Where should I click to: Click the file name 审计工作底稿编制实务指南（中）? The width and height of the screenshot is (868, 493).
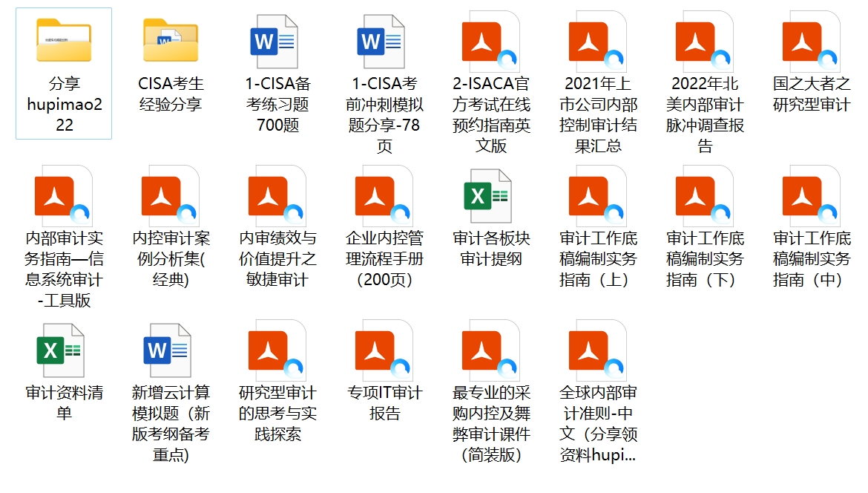click(812, 258)
